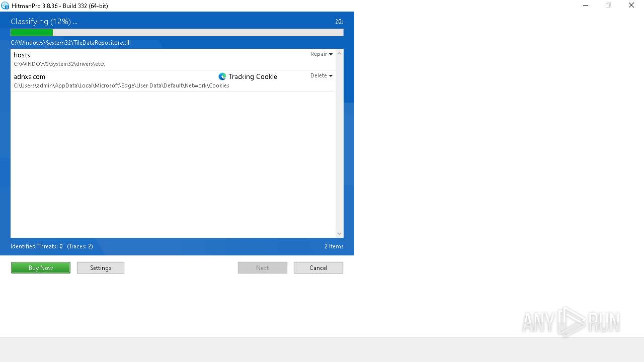Open the Settings button
Image resolution: width=644 pixels, height=362 pixels.
[x=101, y=268]
